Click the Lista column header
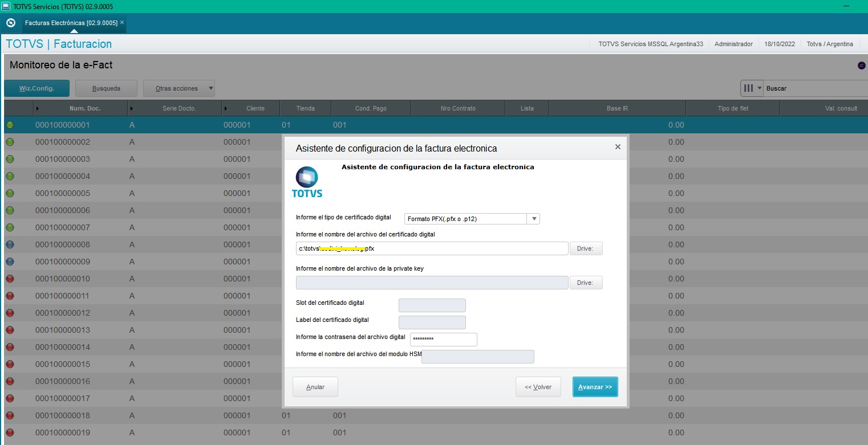This screenshot has height=445, width=868. [528, 108]
